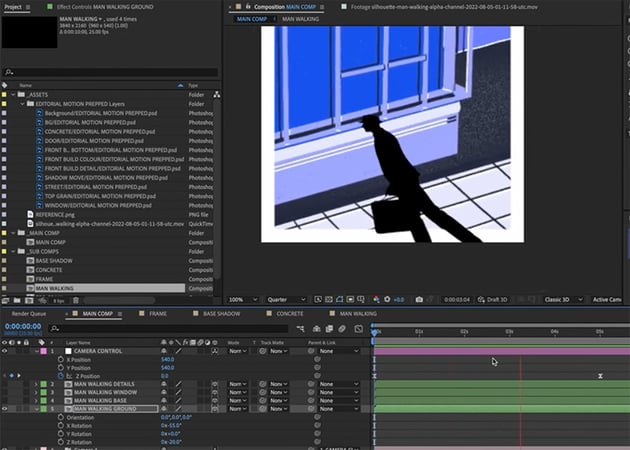
Task: Switch to the BASE SHADOW timeline tab
Action: pyautogui.click(x=221, y=313)
